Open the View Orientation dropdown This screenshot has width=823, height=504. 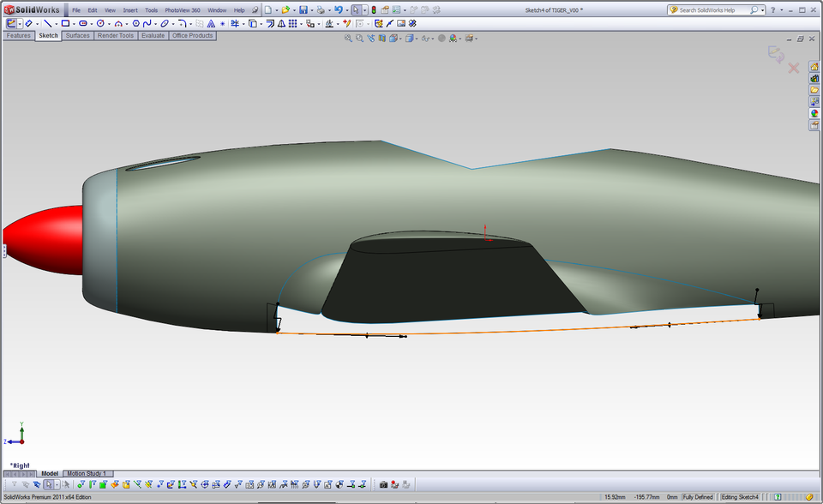point(399,39)
